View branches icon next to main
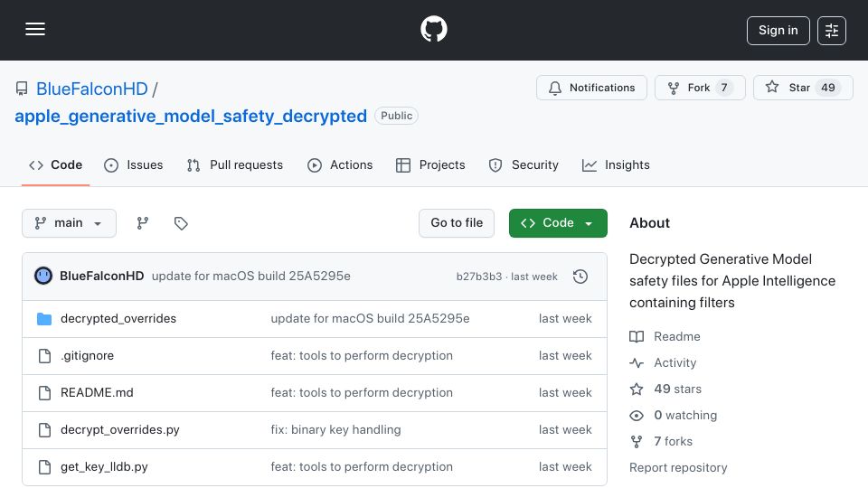The width and height of the screenshot is (868, 488). tap(142, 223)
